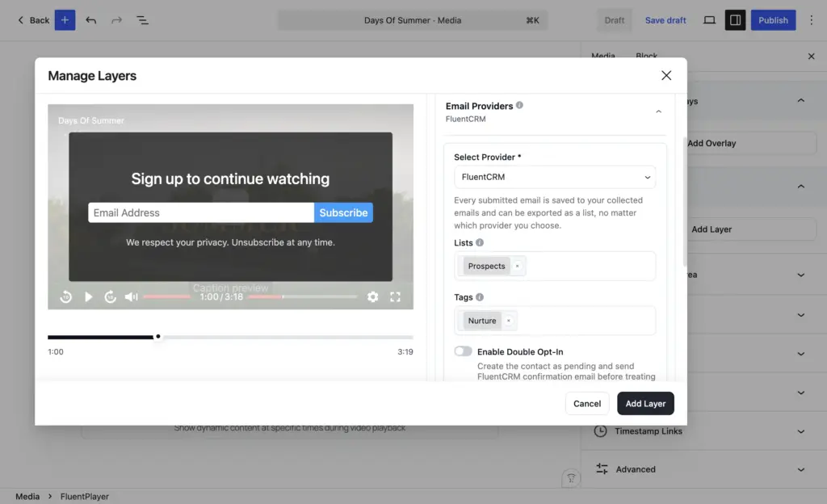Skip the video forward ten seconds

110,296
